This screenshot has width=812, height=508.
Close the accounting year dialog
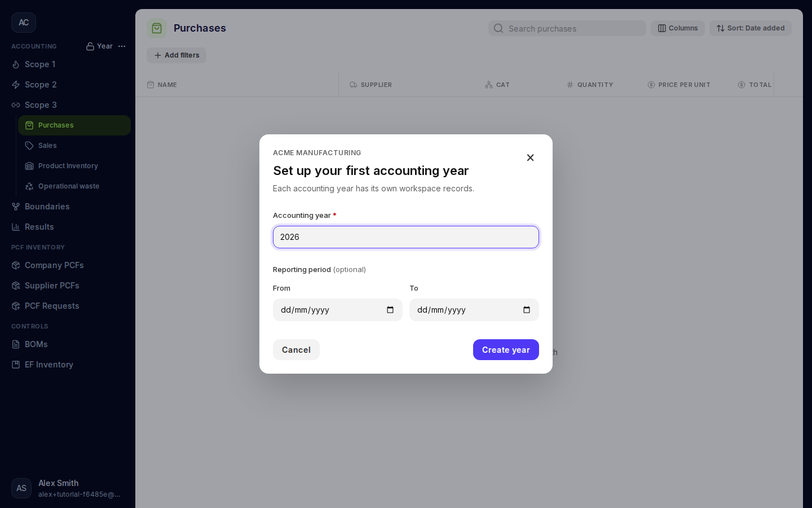pos(530,157)
